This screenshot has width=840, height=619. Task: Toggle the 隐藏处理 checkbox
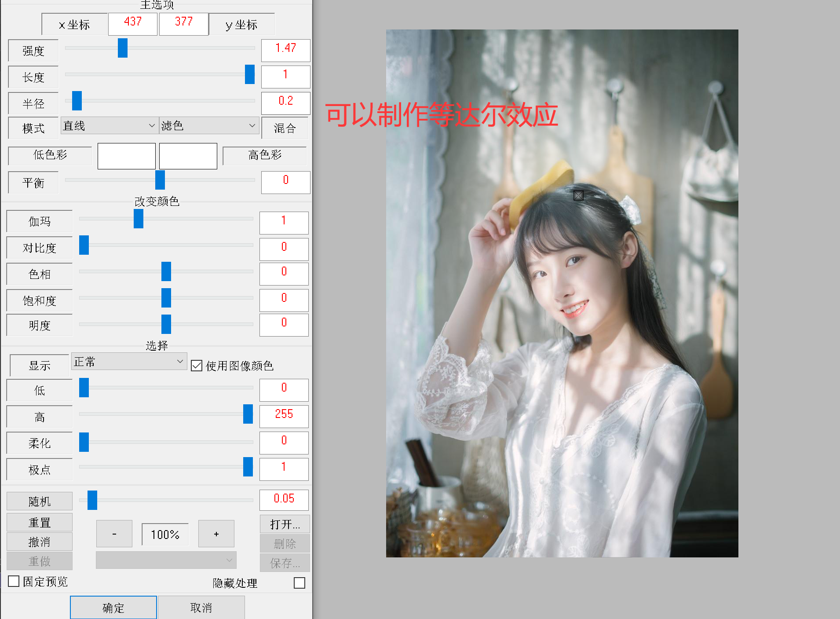[x=299, y=582]
